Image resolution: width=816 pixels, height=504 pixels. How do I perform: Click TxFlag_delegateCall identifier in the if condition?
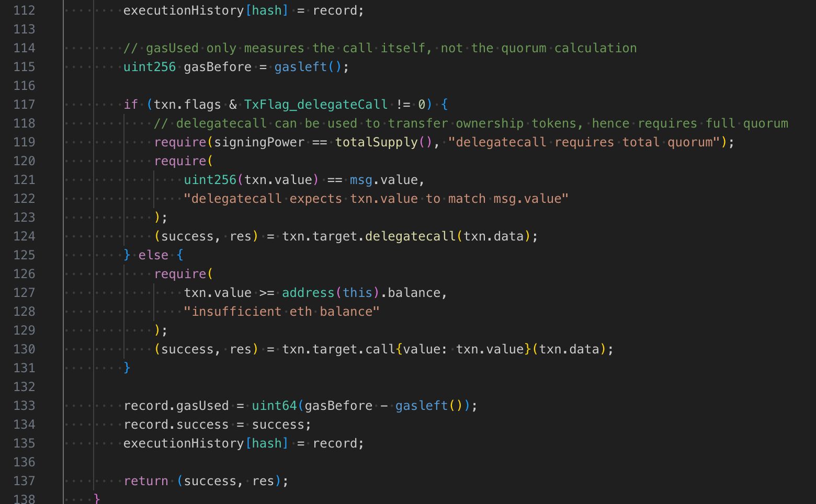coord(316,105)
